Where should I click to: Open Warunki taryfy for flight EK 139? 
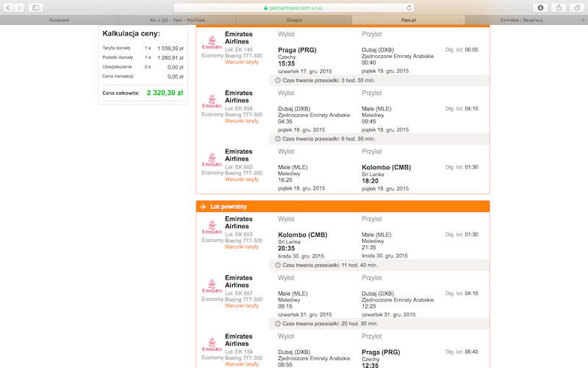242,364
